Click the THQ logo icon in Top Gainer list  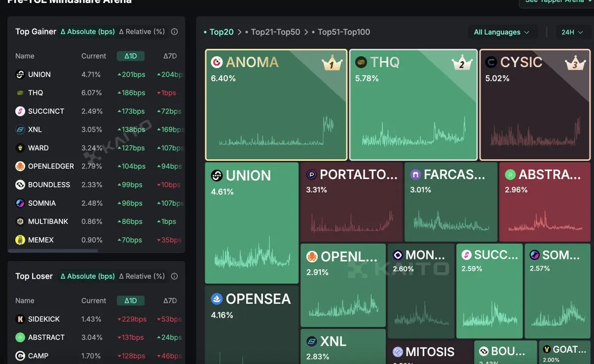[x=20, y=93]
